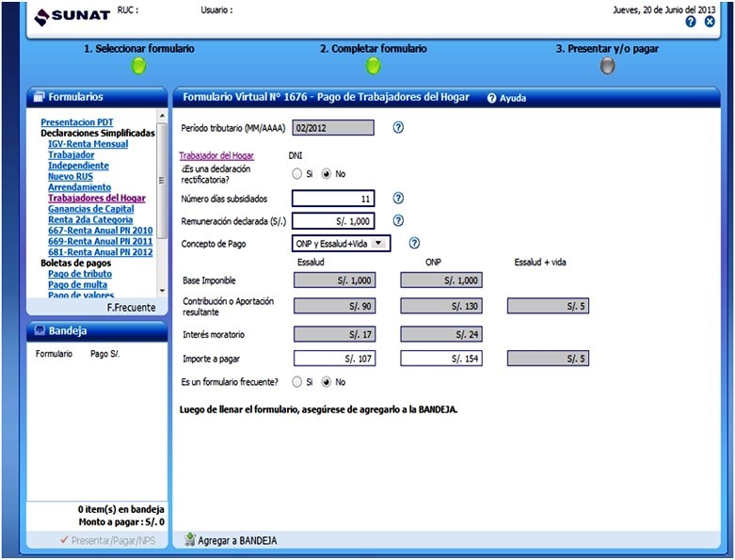The width and height of the screenshot is (735, 560).
Task: Click the Formularios list scrollbar down arrow
Action: pyautogui.click(x=162, y=291)
